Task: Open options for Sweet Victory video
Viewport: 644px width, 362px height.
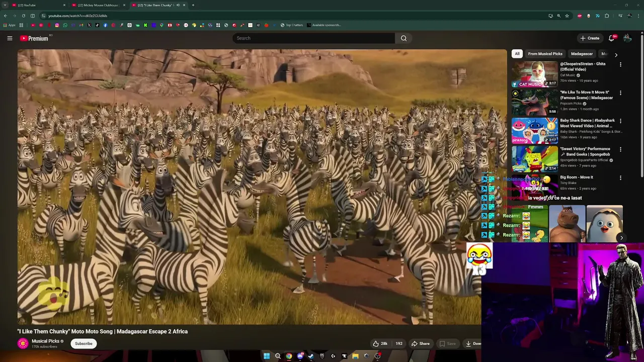Action: click(x=620, y=149)
